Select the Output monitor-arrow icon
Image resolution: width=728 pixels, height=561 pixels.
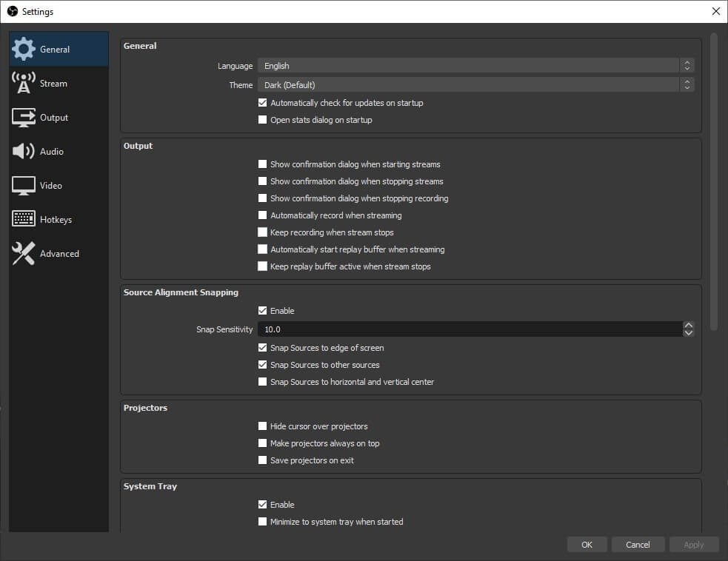(23, 118)
